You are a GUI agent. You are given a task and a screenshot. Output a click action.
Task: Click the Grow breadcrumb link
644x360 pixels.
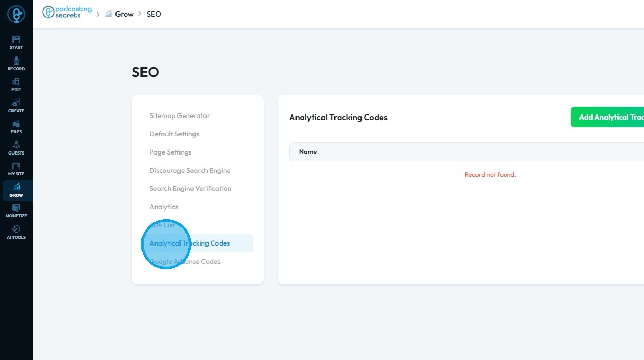tap(124, 14)
